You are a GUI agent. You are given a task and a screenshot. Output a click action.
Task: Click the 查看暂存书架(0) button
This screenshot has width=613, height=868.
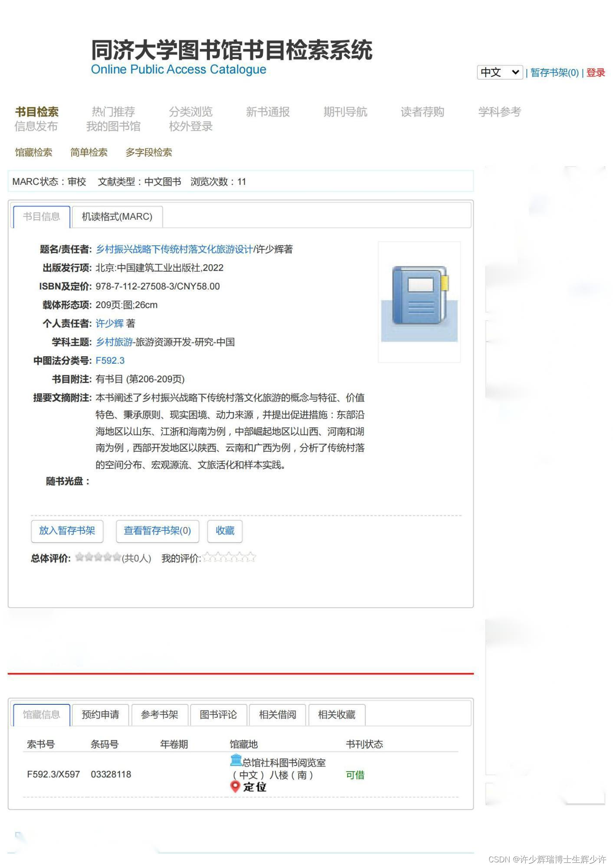point(157,531)
